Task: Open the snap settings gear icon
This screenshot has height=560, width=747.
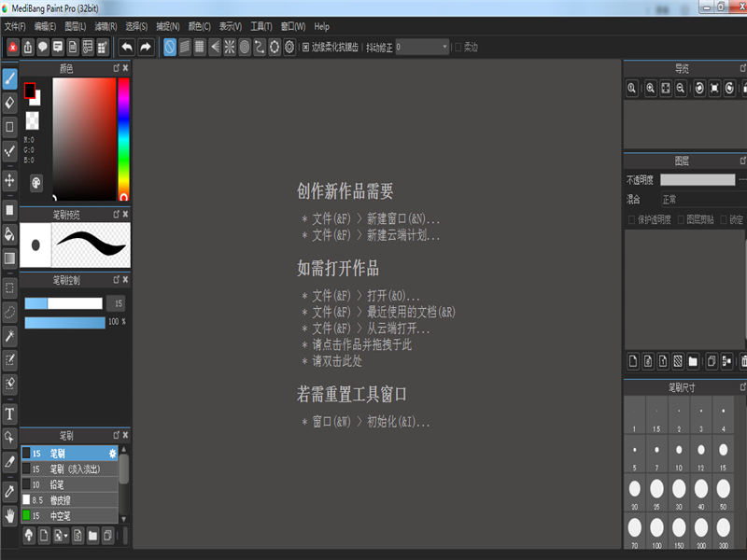Action: 289,48
